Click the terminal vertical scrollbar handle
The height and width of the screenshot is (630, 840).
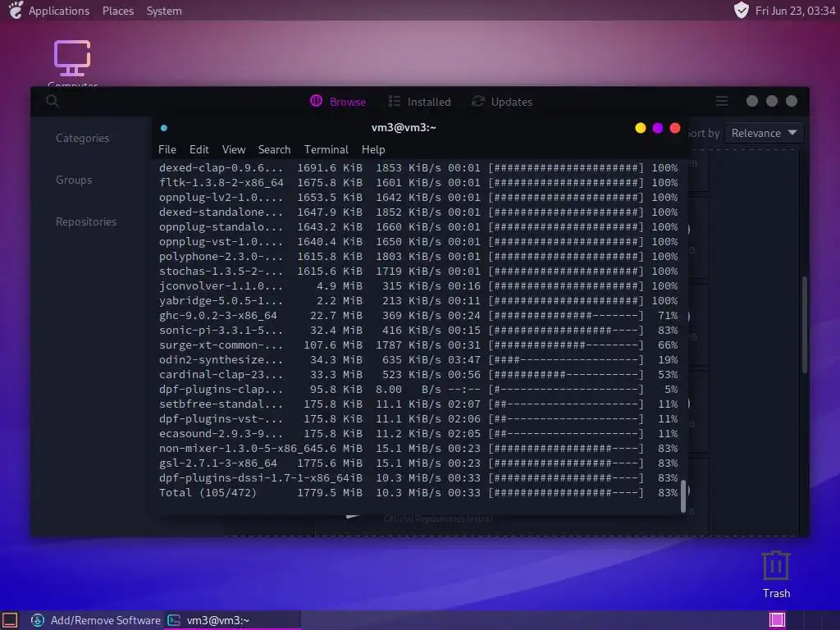pyautogui.click(x=683, y=496)
